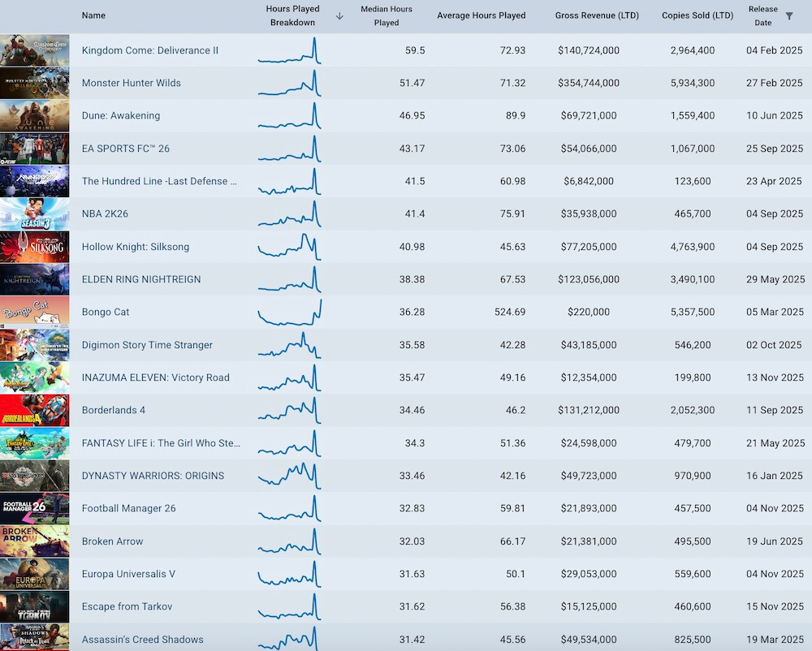Image resolution: width=812 pixels, height=651 pixels.
Task: Select the Bongo Cat game name
Action: [x=106, y=312]
